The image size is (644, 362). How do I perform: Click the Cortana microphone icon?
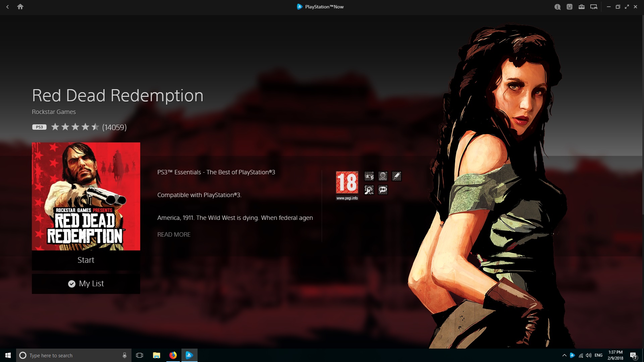[124, 355]
